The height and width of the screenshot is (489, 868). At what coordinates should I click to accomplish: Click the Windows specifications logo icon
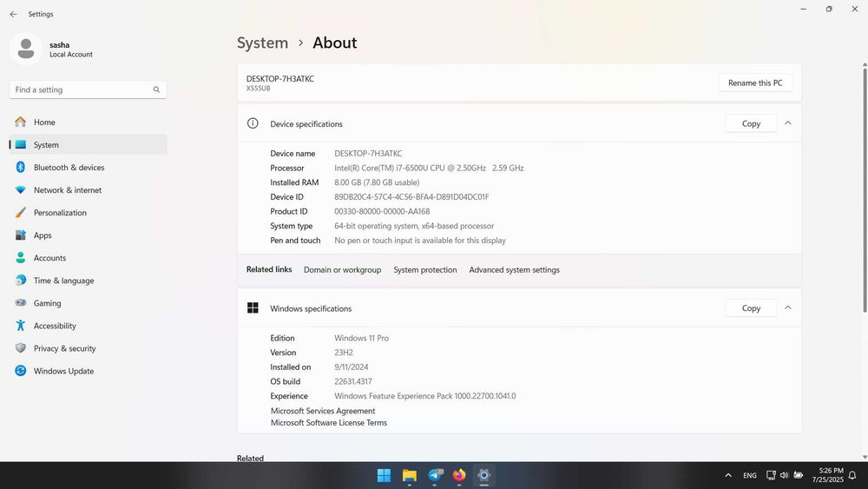[253, 308]
